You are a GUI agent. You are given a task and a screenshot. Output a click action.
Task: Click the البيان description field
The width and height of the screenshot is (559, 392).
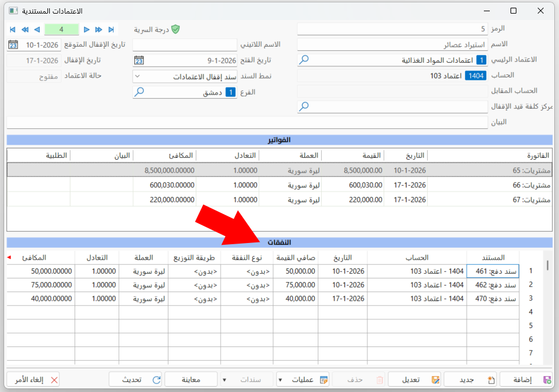click(247, 122)
